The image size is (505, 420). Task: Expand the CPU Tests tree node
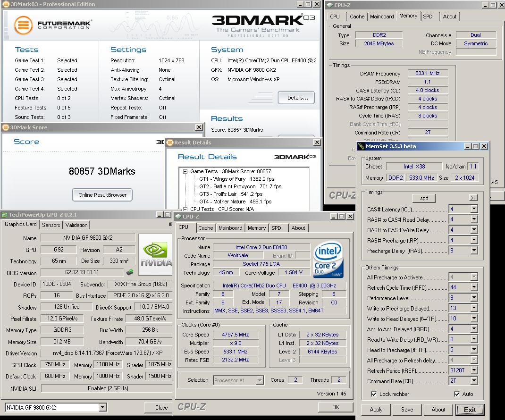pyautogui.click(x=185, y=209)
